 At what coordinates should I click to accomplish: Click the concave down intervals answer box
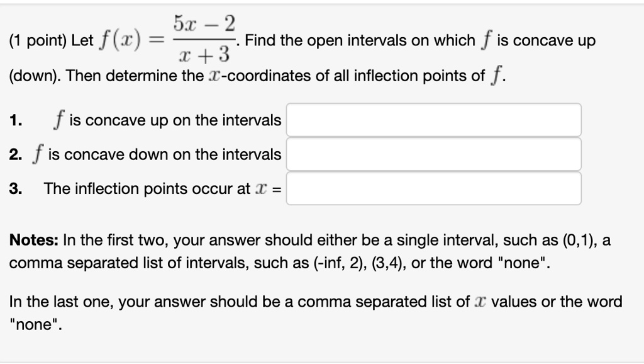[x=434, y=154]
